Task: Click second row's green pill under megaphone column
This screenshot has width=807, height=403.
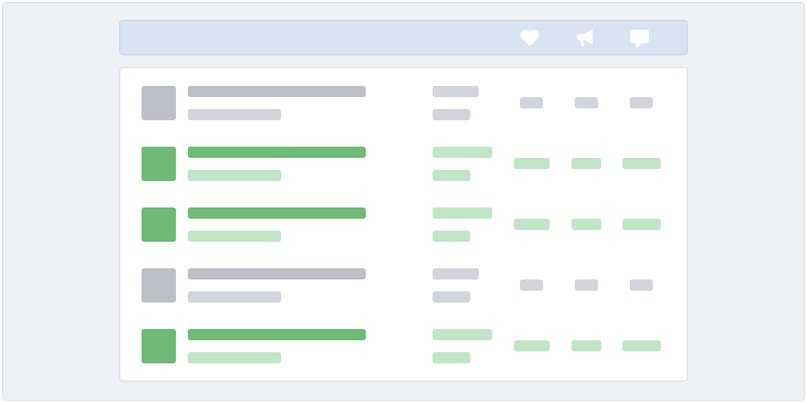Action: click(x=586, y=164)
